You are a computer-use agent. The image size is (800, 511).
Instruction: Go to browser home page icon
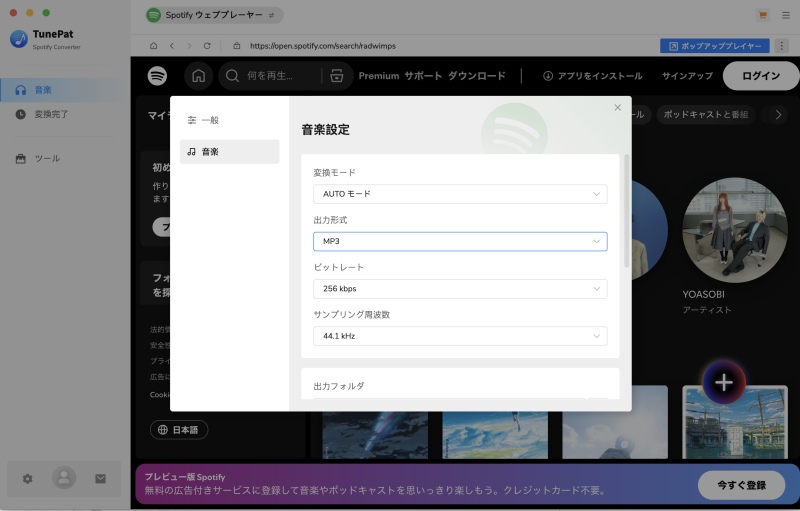coord(154,46)
